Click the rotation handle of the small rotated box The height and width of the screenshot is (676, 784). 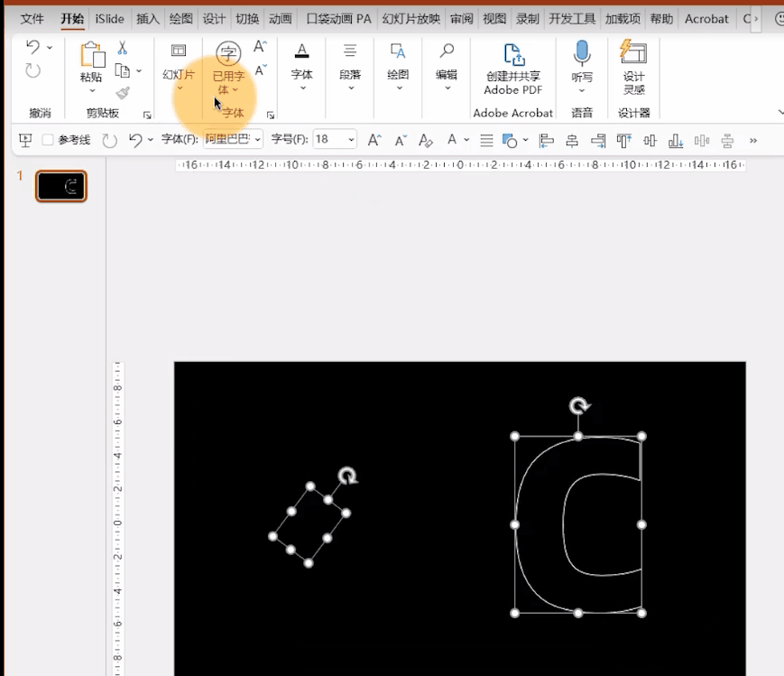coord(347,476)
